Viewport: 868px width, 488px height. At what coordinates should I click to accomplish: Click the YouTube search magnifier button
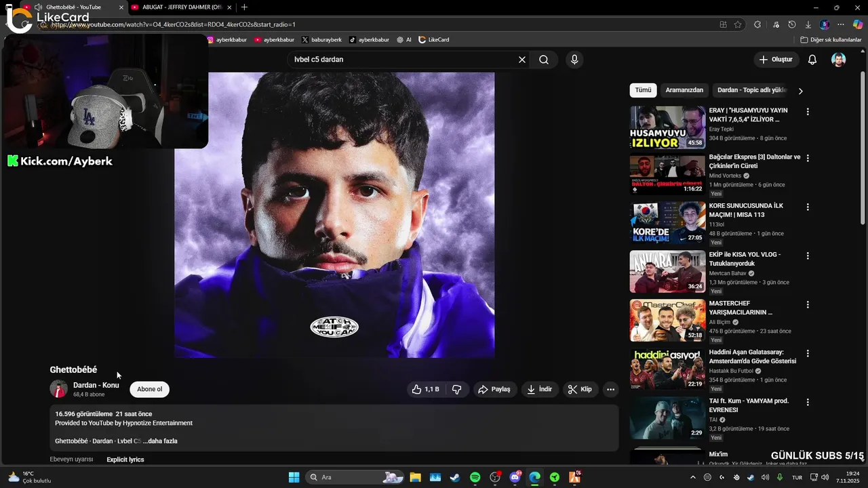[544, 60]
